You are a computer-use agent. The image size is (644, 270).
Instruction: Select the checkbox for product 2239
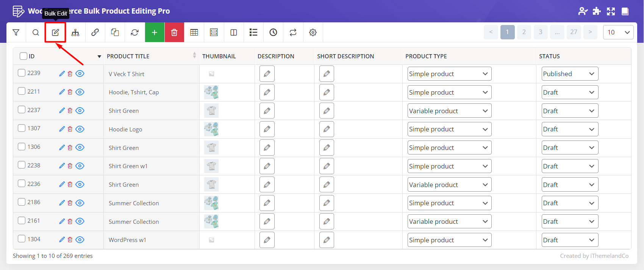[22, 73]
